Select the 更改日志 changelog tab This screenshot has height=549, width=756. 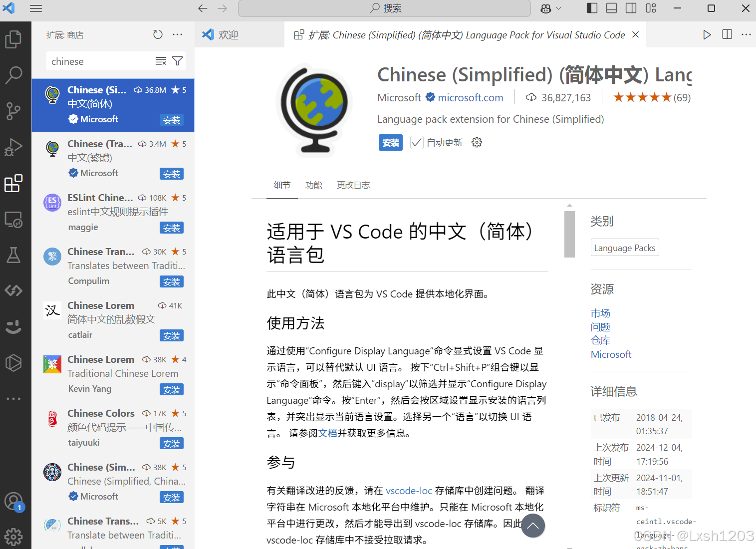click(353, 185)
